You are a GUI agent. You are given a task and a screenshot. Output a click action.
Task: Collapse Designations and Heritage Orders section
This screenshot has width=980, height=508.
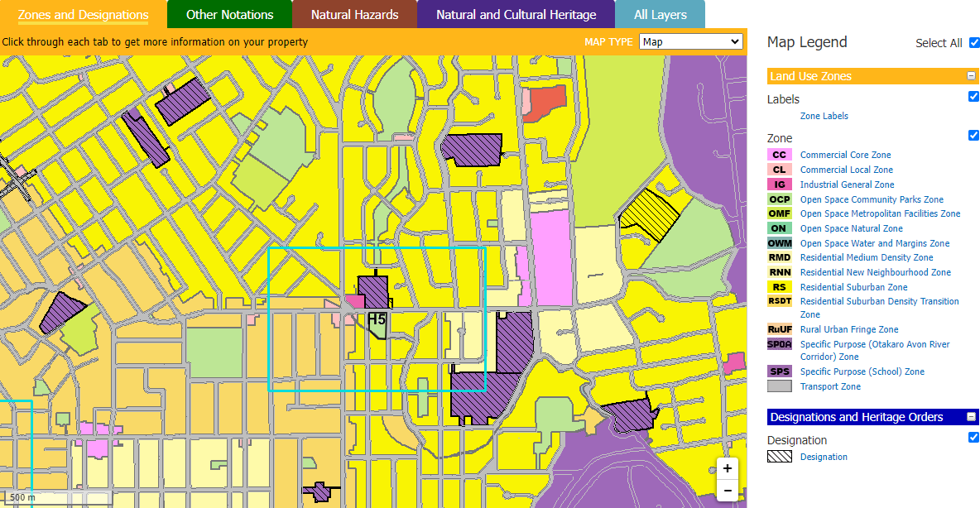click(971, 417)
